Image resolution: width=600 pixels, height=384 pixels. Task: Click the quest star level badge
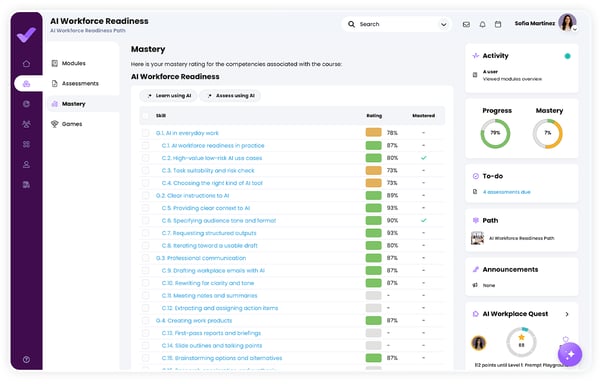click(521, 342)
